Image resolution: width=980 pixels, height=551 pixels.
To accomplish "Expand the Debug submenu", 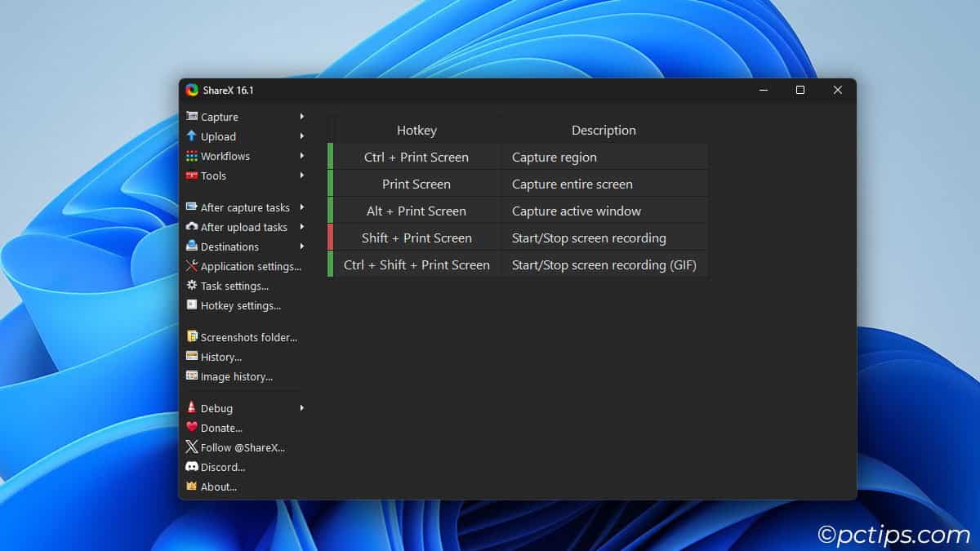I will click(x=303, y=408).
